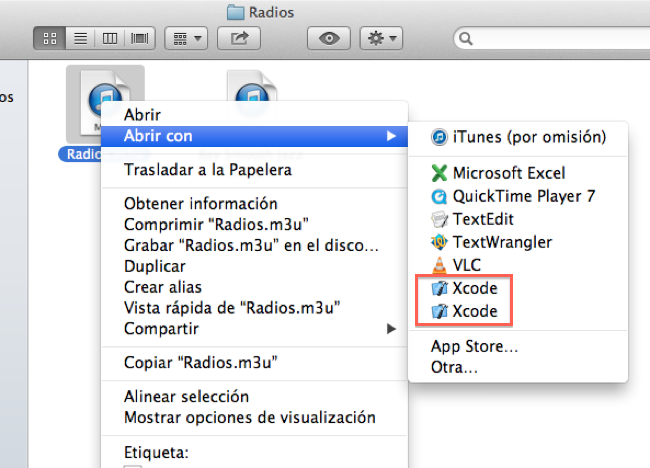Switch Finder to Cover Flow view
Screen dimensions: 650x468
tap(140, 39)
